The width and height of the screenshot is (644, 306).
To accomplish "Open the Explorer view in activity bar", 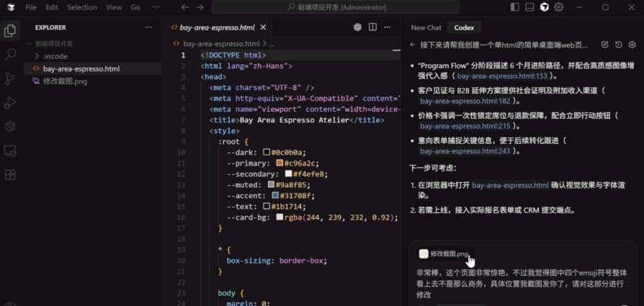I will coord(10,31).
